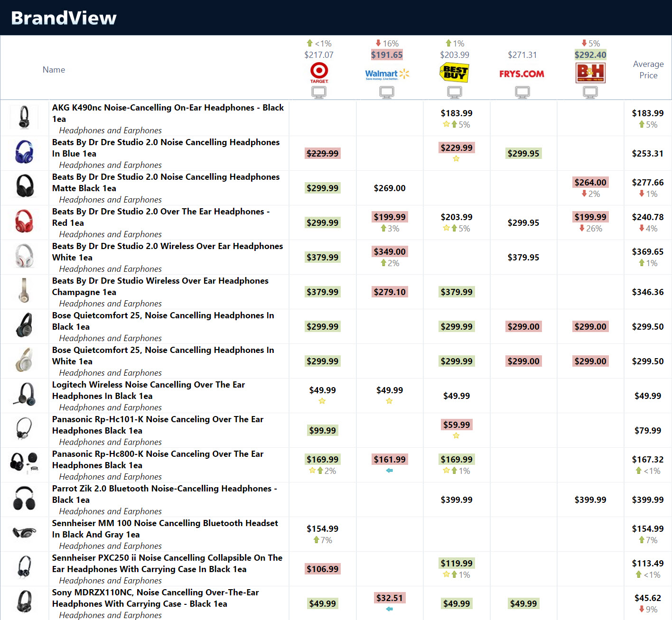
Task: Click $269.00 Walmart price for Matte Black
Action: tap(390, 188)
